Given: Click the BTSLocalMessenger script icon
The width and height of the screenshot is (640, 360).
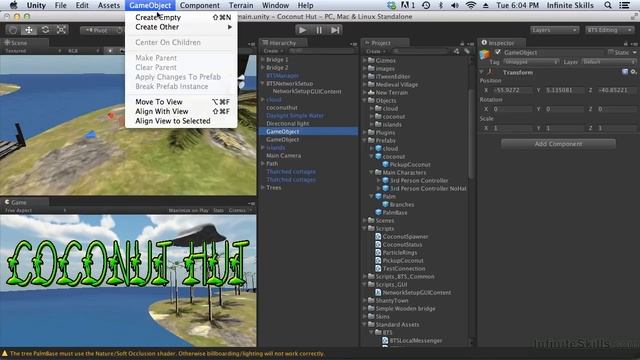Looking at the screenshot, I should [x=385, y=340].
